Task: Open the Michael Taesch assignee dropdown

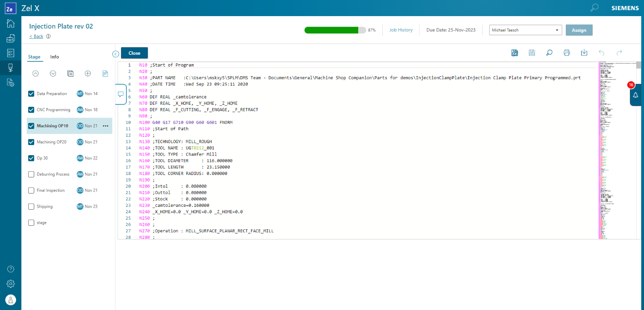Action: (x=525, y=30)
